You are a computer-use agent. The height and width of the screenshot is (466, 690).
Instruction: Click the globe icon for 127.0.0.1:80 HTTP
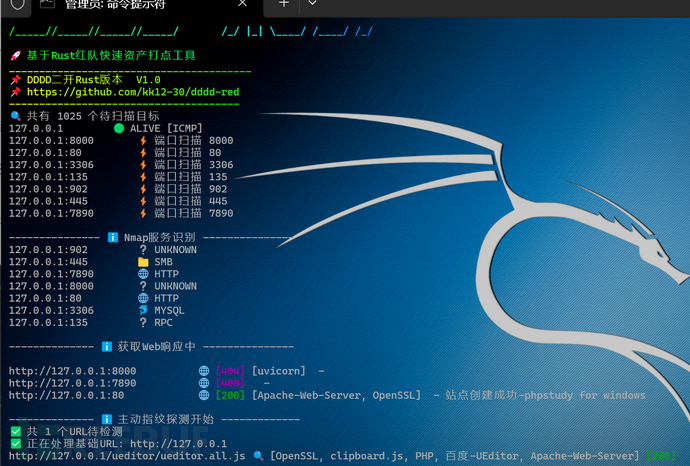click(143, 298)
